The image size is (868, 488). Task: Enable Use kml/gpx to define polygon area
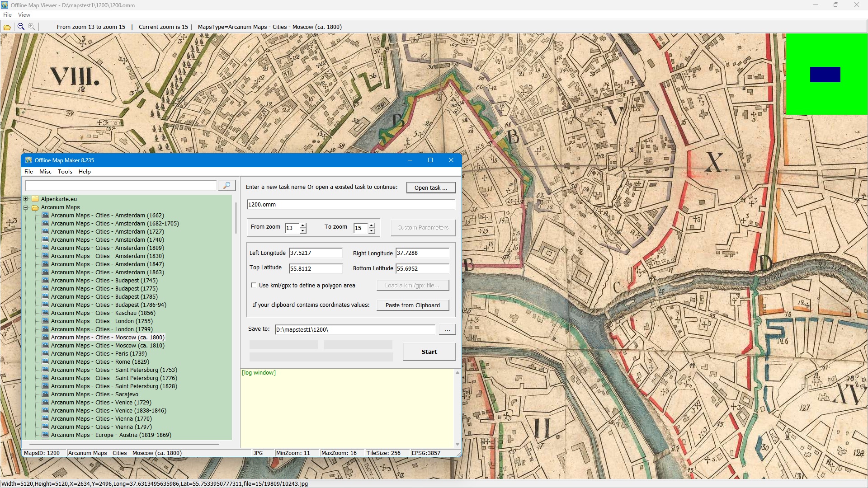click(x=254, y=286)
